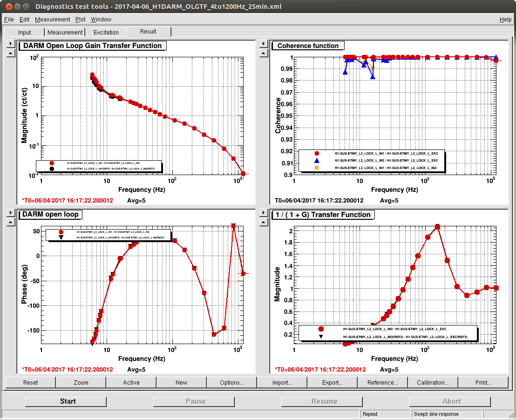The image size is (516, 420).
Task: Click orange square marker in Coherence legend
Action: [x=317, y=168]
